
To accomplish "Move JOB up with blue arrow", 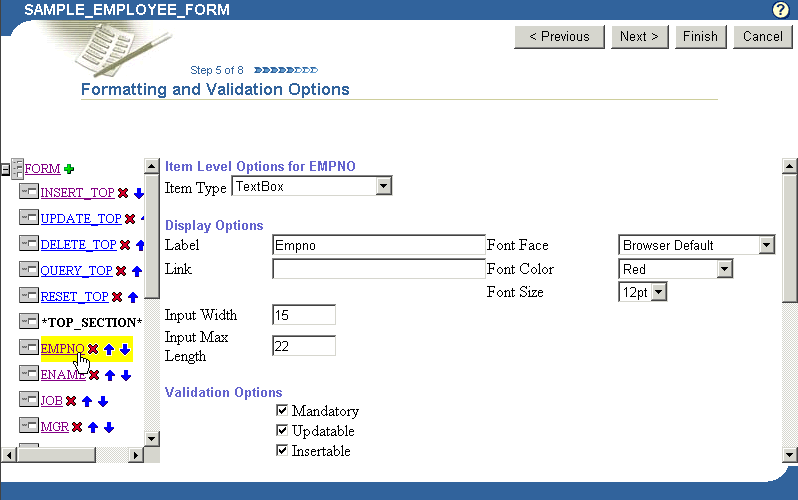I will point(87,401).
